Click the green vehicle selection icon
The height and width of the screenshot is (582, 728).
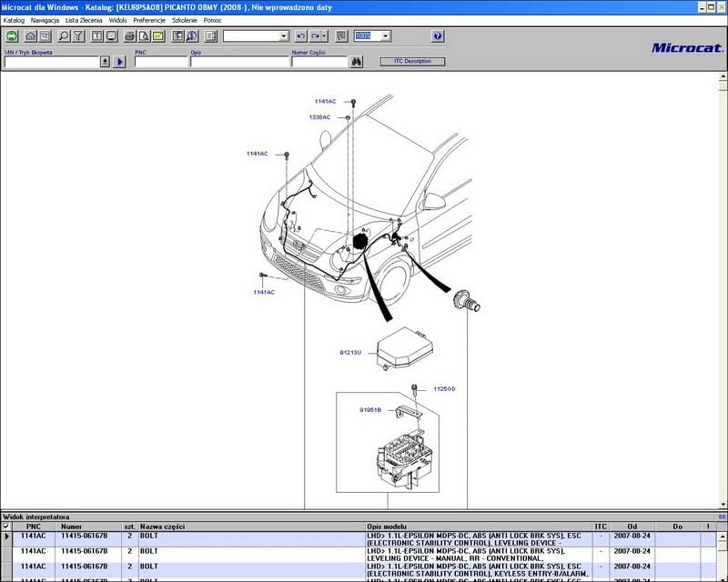(x=12, y=36)
